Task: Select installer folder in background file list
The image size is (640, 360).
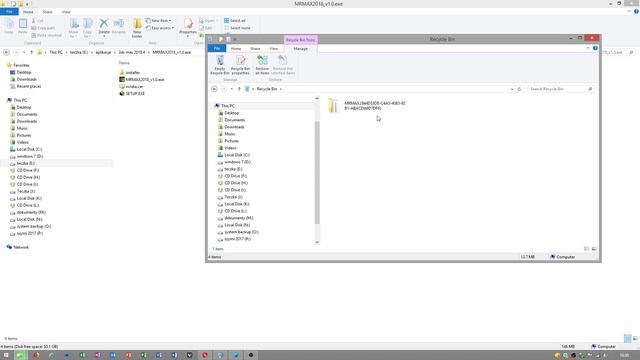Action: coord(133,73)
